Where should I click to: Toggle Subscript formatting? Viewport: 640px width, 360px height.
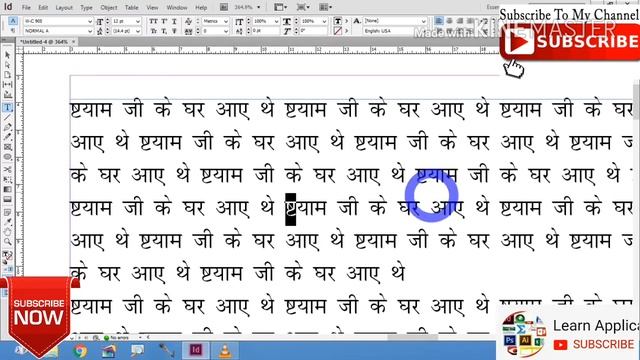[x=164, y=31]
